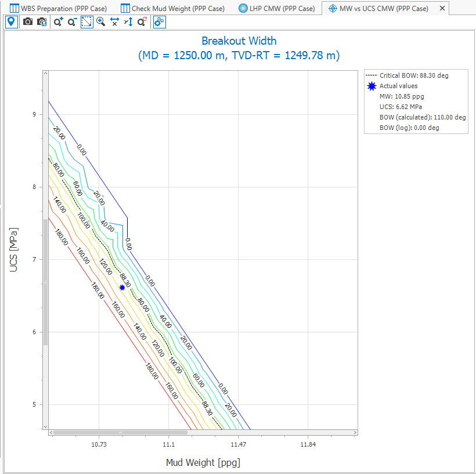The height and width of the screenshot is (474, 476).
Task: Toggle the location marker pin tool
Action: [11, 22]
